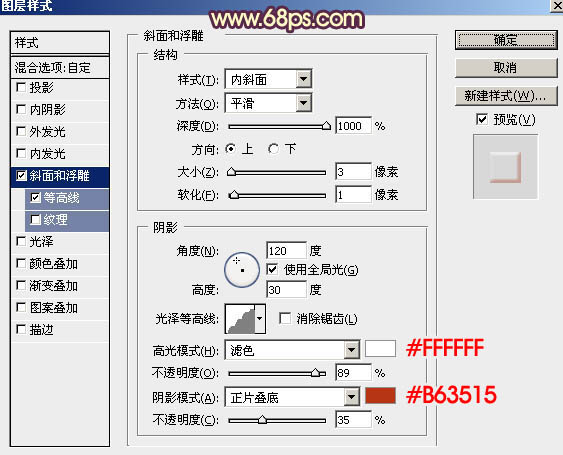The height and width of the screenshot is (455, 563).
Task: Open the 描边 stroke settings row
Action: pyautogui.click(x=60, y=330)
